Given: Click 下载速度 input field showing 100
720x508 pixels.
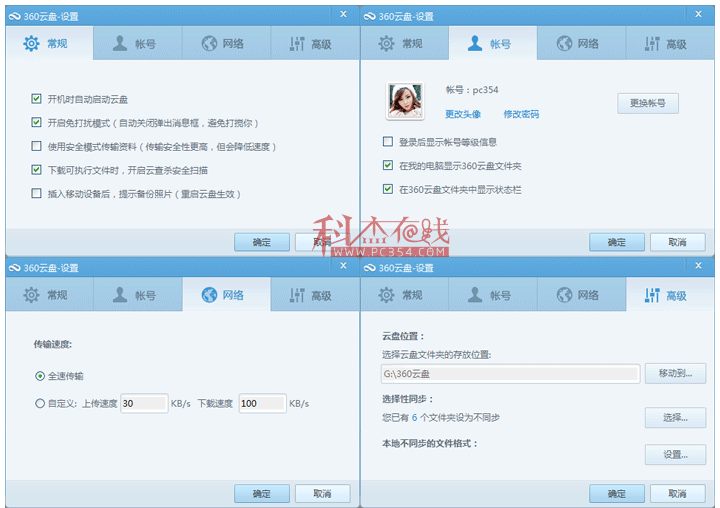Looking at the screenshot, I should click(x=263, y=403).
